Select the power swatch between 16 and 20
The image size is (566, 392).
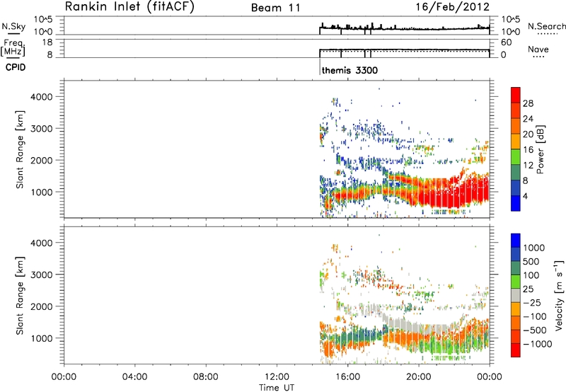pos(516,141)
